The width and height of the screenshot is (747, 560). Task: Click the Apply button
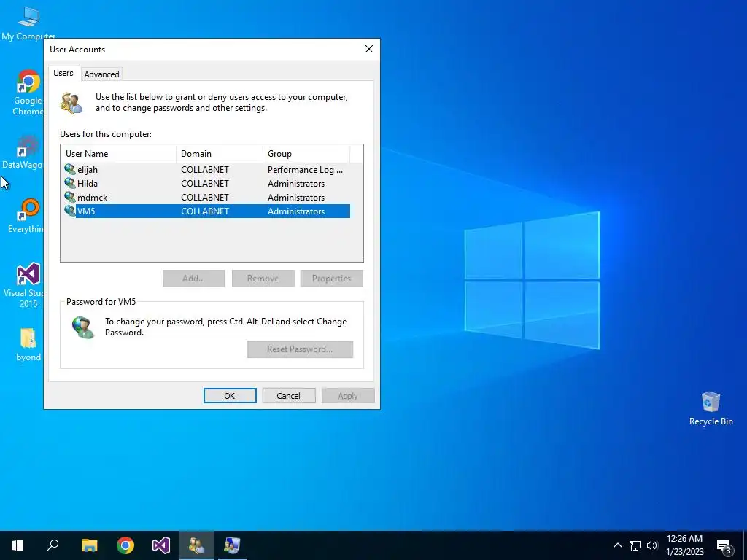pyautogui.click(x=348, y=396)
